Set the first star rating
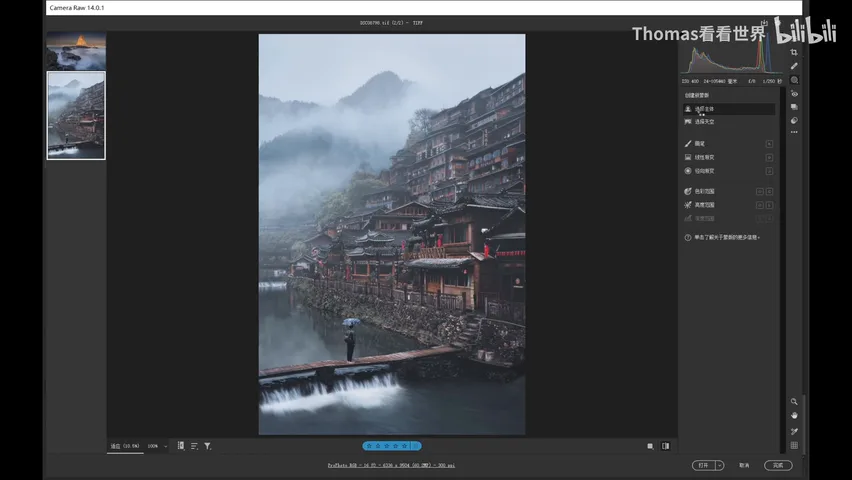This screenshot has width=852, height=480. point(369,446)
